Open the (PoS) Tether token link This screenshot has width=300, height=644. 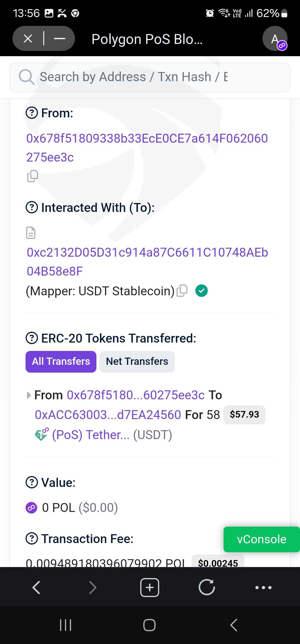tap(91, 435)
